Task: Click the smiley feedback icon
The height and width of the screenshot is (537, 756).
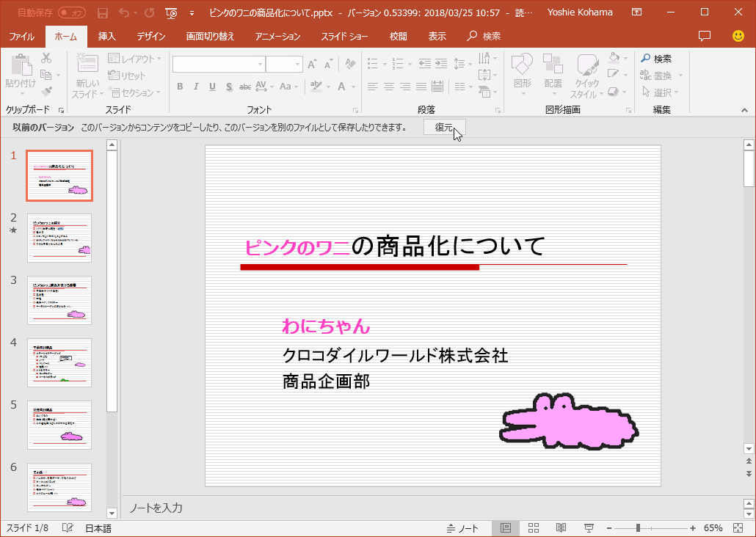Action: [738, 36]
